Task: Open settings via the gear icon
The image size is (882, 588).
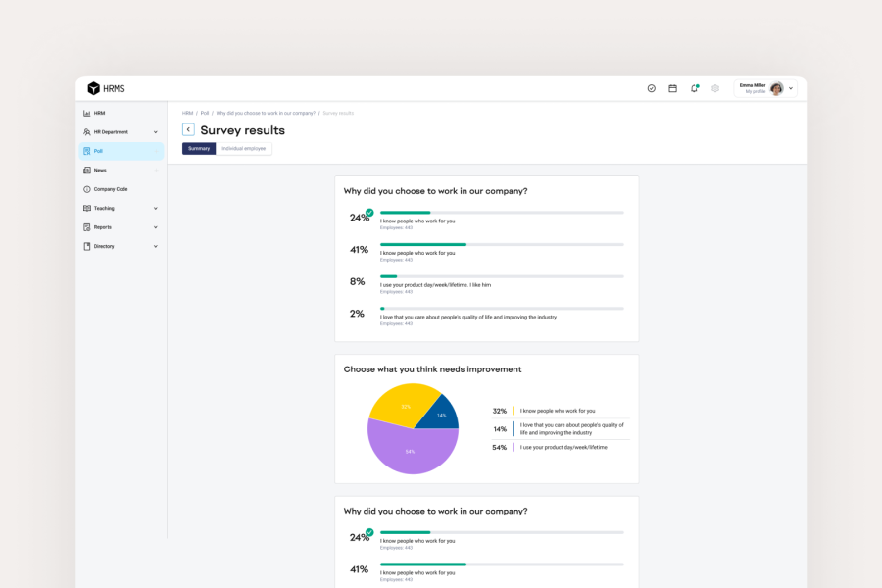Action: point(715,88)
